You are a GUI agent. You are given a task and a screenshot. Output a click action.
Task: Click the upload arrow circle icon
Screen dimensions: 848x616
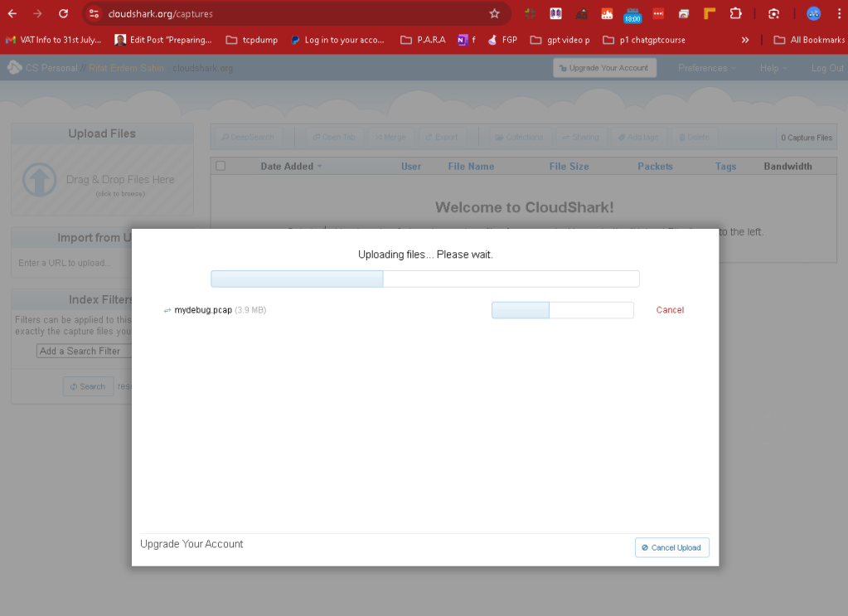(x=39, y=180)
